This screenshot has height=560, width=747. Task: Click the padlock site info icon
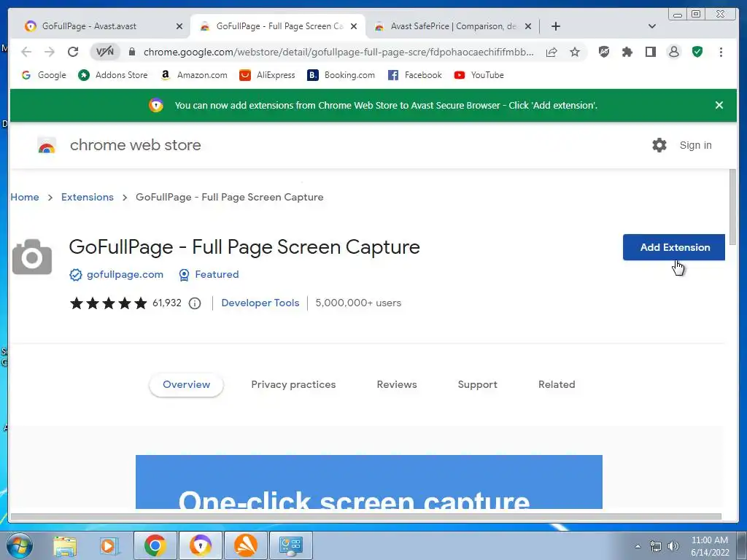(x=132, y=52)
